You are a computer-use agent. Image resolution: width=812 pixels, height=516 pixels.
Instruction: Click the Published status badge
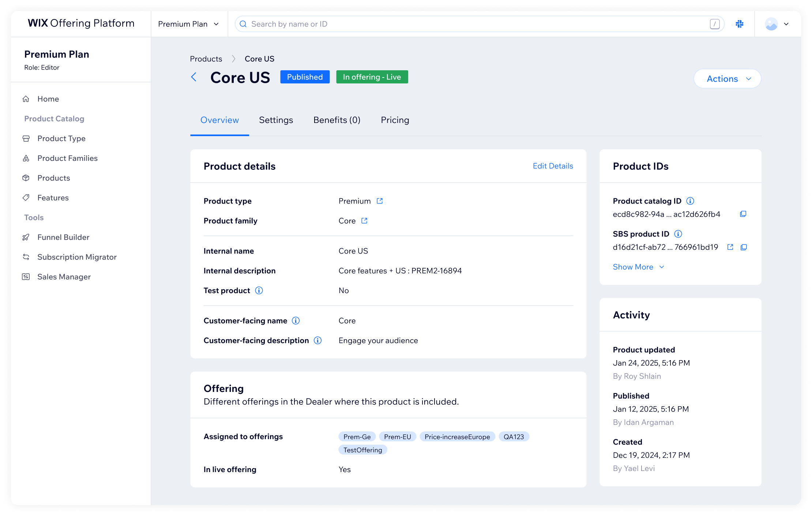(x=305, y=77)
